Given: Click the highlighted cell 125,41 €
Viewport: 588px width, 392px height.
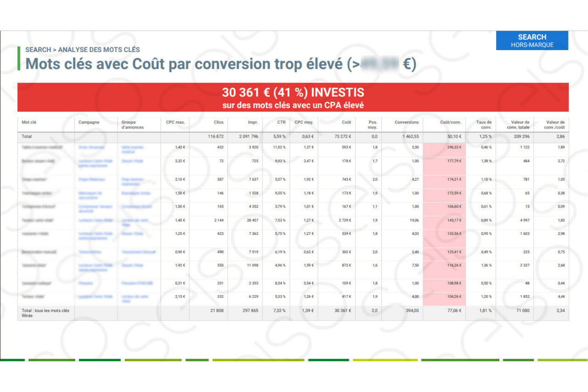Looking at the screenshot, I should [x=445, y=254].
